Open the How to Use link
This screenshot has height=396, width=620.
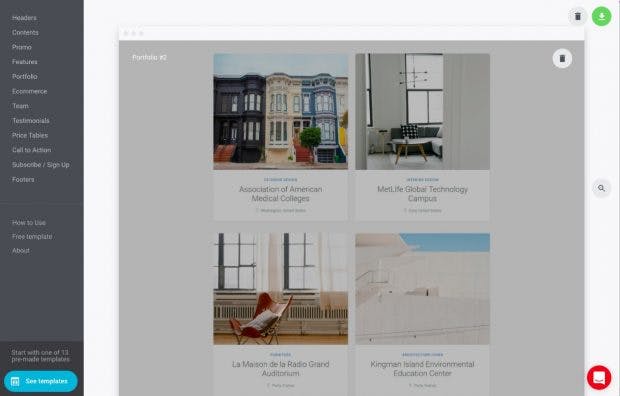point(28,223)
